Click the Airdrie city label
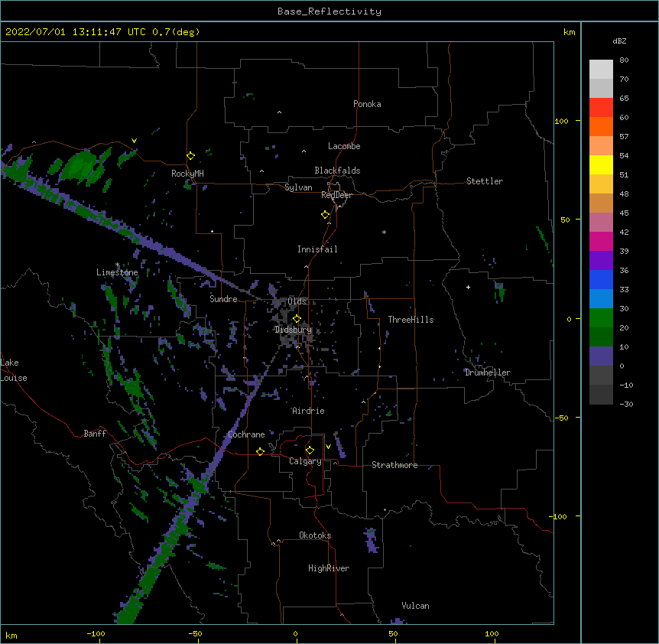This screenshot has height=644, width=659. pos(308,411)
